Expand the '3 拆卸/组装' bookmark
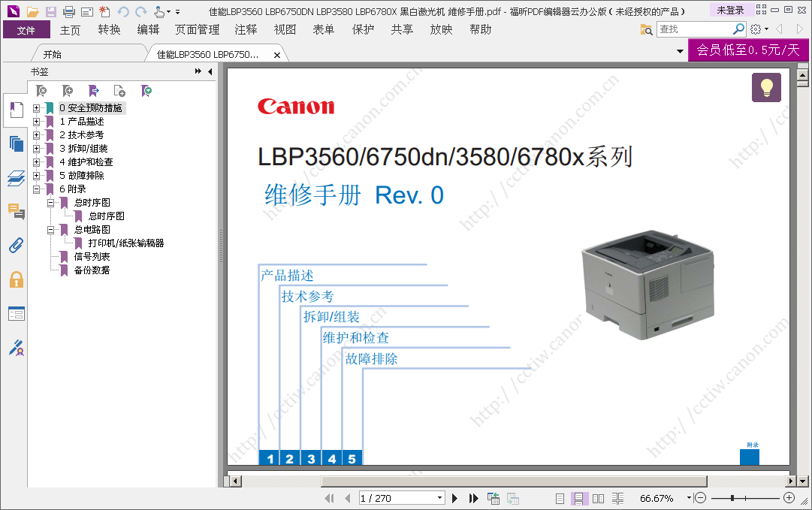The image size is (812, 510). point(36,149)
